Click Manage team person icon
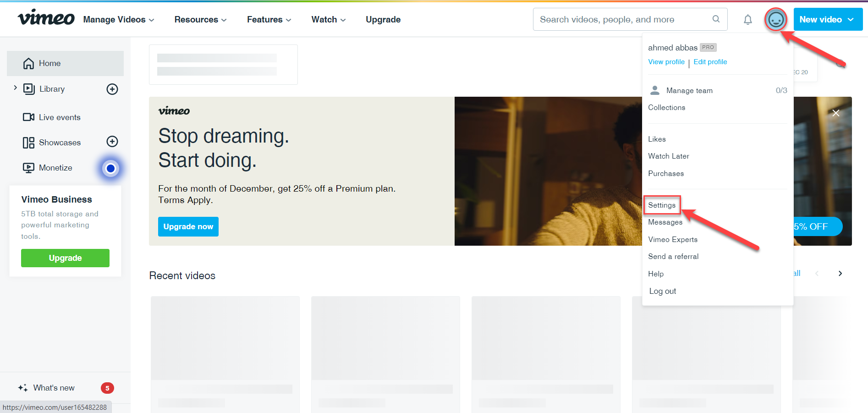The height and width of the screenshot is (413, 868). [x=655, y=90]
